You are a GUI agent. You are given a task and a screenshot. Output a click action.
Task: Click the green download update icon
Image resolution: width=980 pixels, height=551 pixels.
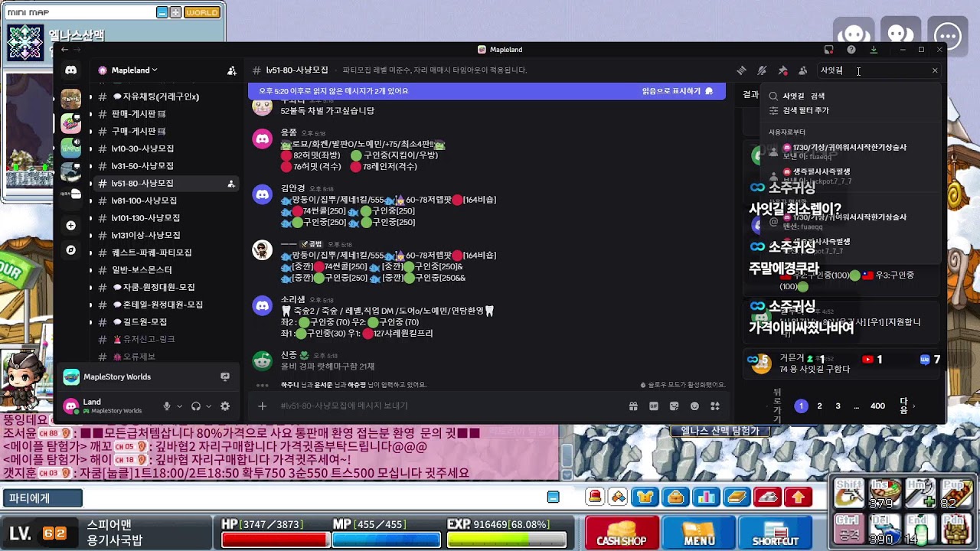coord(874,50)
